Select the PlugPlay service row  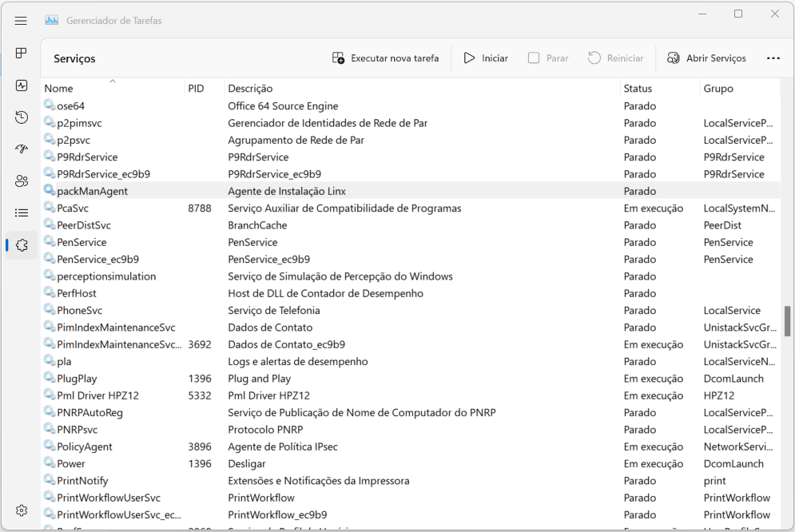pos(77,379)
